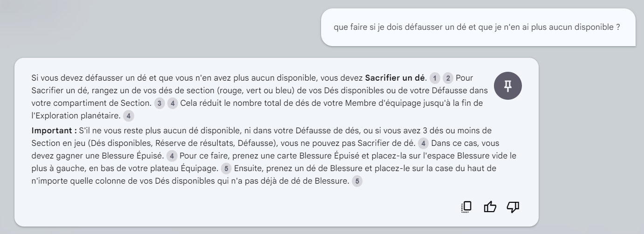Click the bold 'Sacrifier un dé' text
This screenshot has width=644, height=234.
pos(396,77)
